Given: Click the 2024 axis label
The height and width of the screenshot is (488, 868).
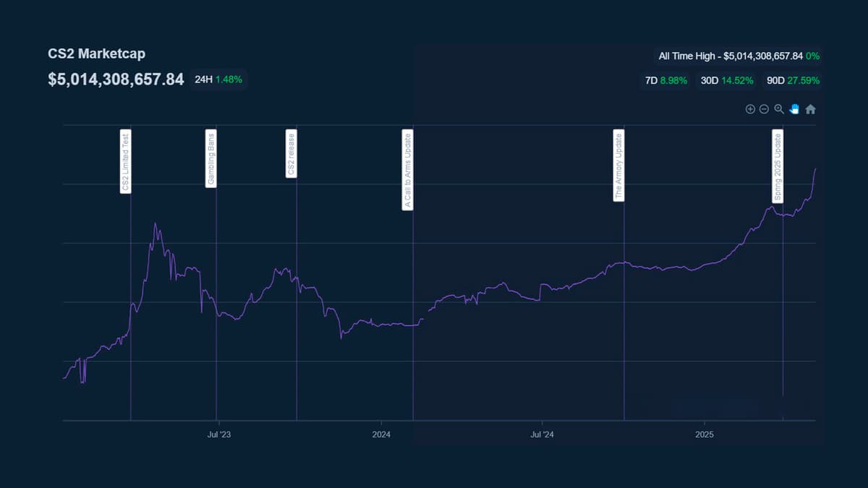Looking at the screenshot, I should coord(381,435).
